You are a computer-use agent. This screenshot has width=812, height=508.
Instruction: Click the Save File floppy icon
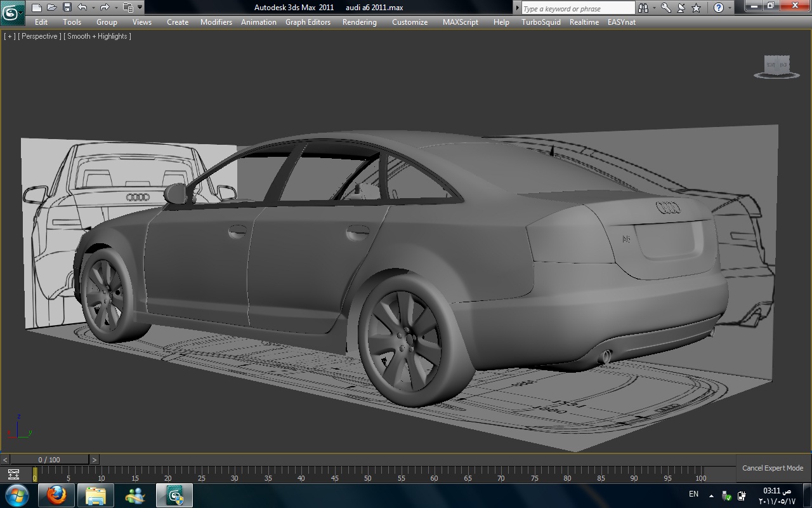pos(67,8)
